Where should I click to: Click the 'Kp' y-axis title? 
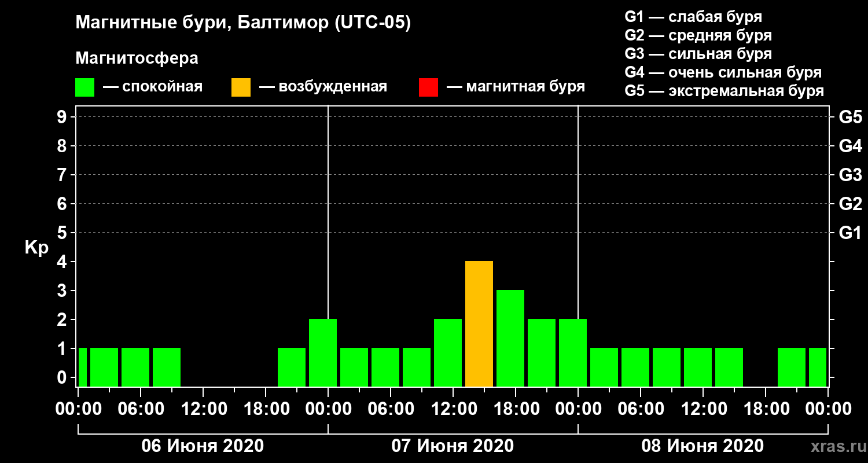point(36,248)
